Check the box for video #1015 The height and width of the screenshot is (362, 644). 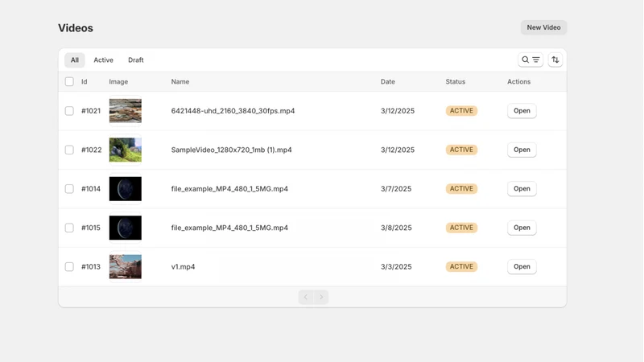pos(69,228)
